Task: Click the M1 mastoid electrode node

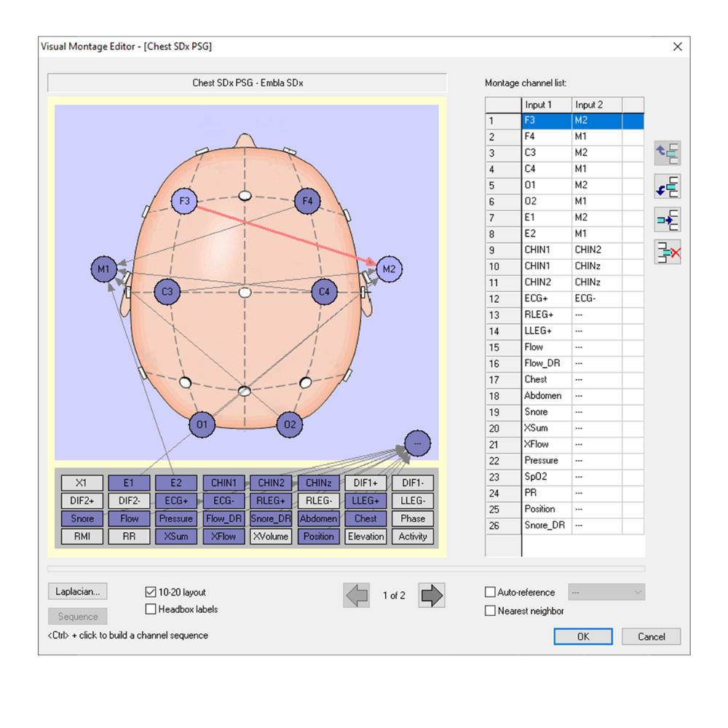Action: (x=103, y=269)
